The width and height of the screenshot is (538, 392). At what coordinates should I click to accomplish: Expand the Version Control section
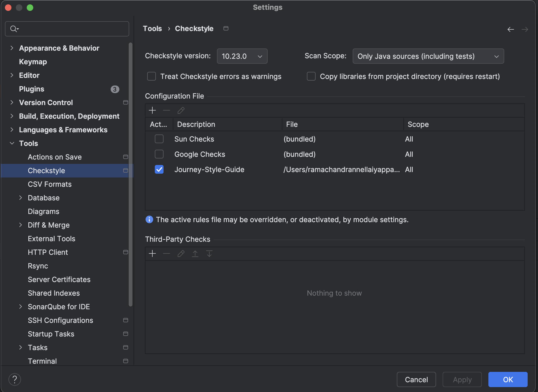[x=12, y=102]
